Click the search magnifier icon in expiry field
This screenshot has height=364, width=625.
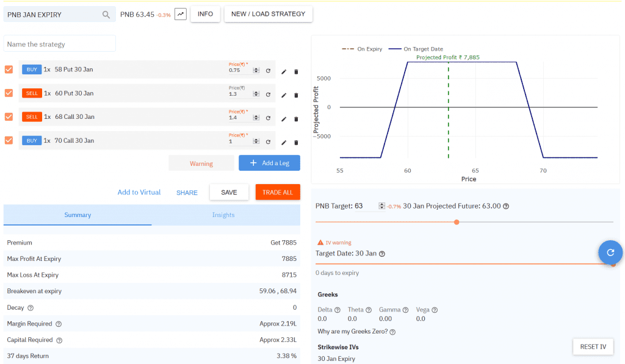pyautogui.click(x=106, y=15)
